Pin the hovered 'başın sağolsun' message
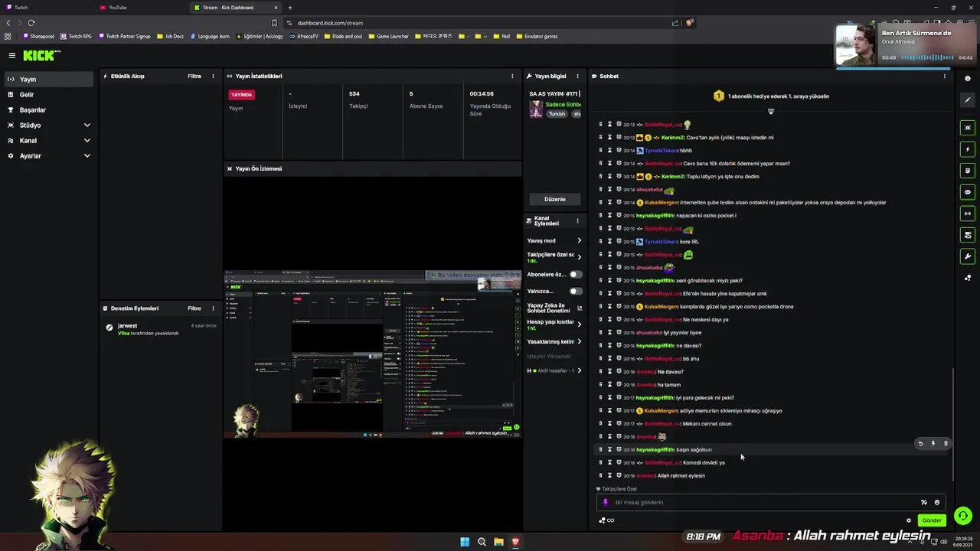The image size is (980, 551). [x=933, y=444]
